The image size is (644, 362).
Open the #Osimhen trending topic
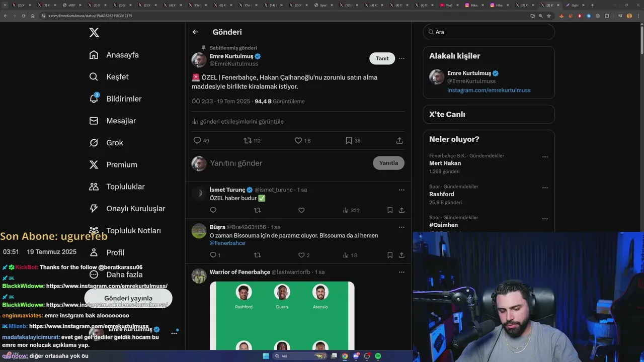click(443, 225)
